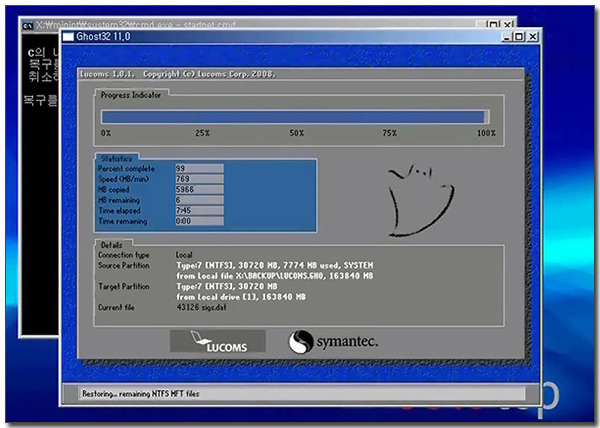Click the 75% progress scale label
Image resolution: width=600 pixels, height=428 pixels.
[x=390, y=133]
